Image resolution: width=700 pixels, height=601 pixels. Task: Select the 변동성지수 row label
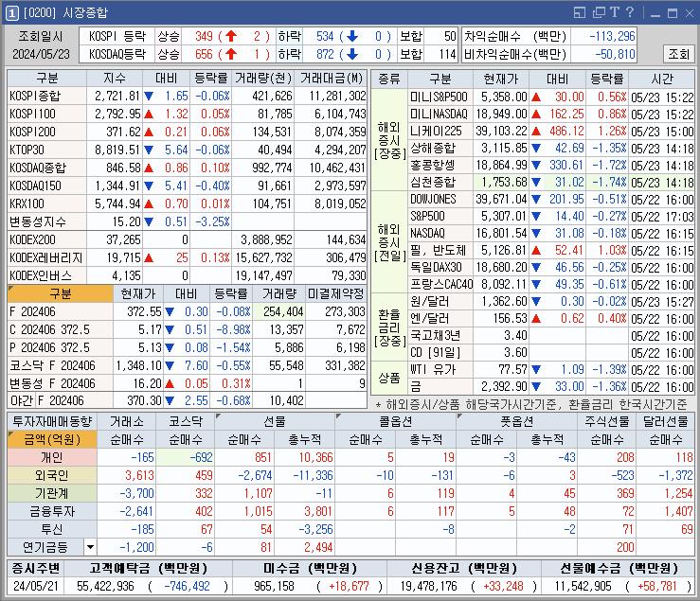point(46,221)
